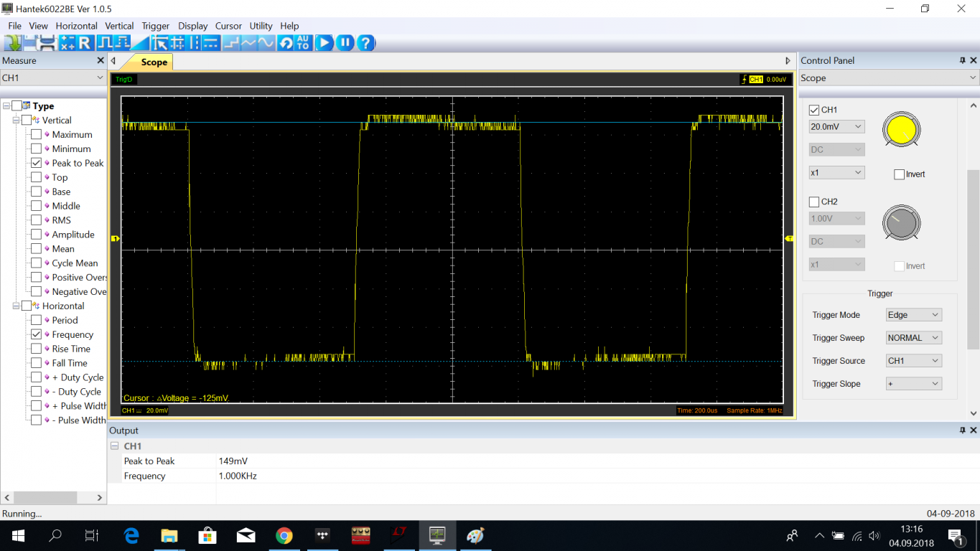Open the Trigger Source CH1 dropdown

click(x=913, y=361)
